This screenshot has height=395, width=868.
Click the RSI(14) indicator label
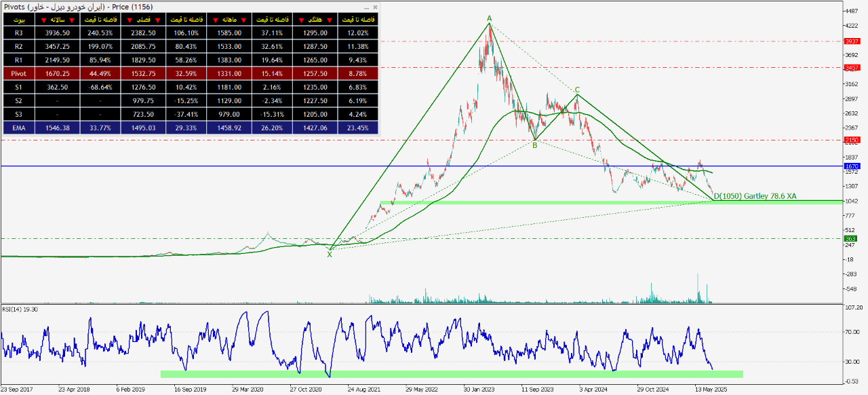point(20,309)
